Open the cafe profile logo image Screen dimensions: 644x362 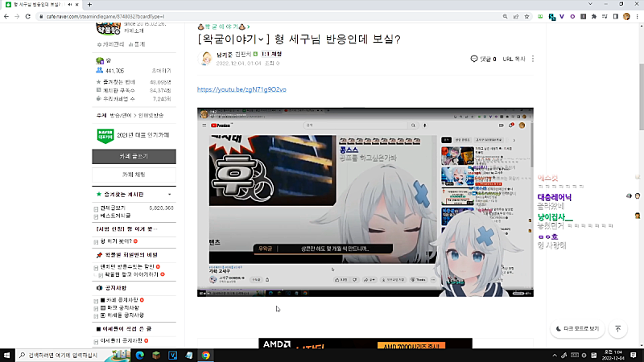pos(108,29)
